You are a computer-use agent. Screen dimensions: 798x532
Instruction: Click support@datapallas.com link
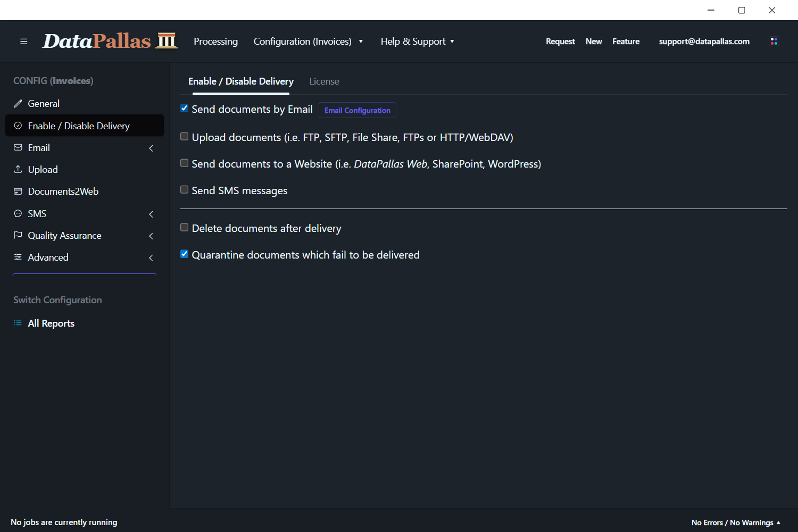(704, 41)
